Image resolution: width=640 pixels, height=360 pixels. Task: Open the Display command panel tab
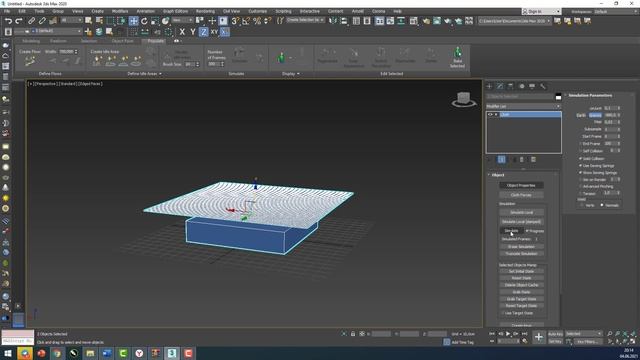[532, 86]
